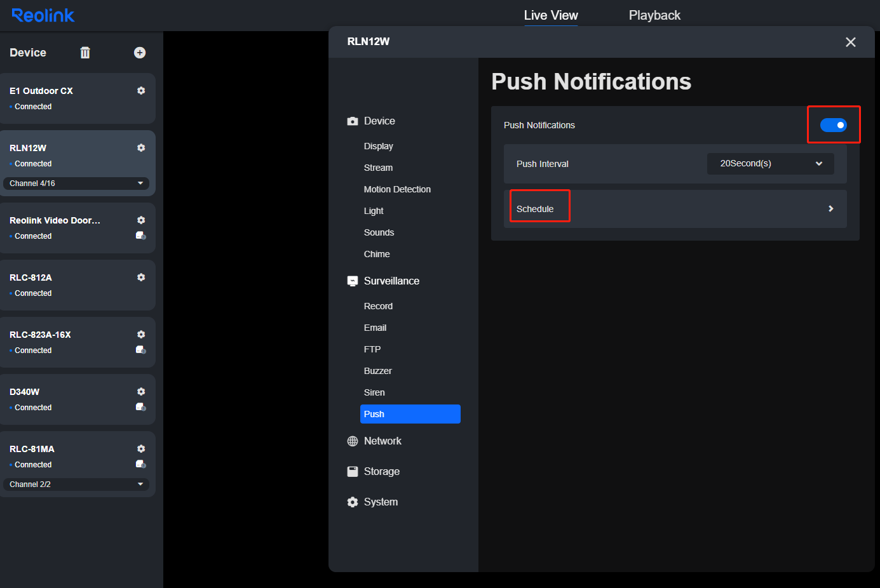The image size is (880, 588).
Task: Select the Device section header
Action: 379,121
